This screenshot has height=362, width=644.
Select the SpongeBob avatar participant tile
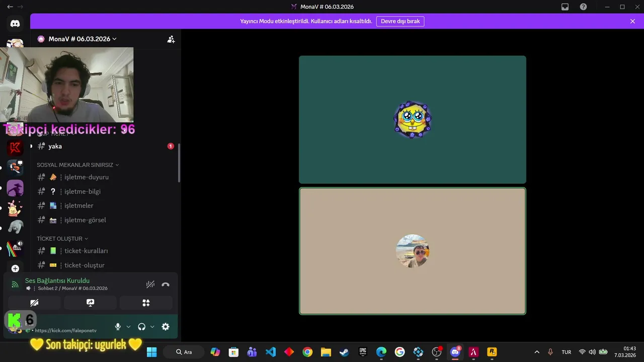[413, 120]
